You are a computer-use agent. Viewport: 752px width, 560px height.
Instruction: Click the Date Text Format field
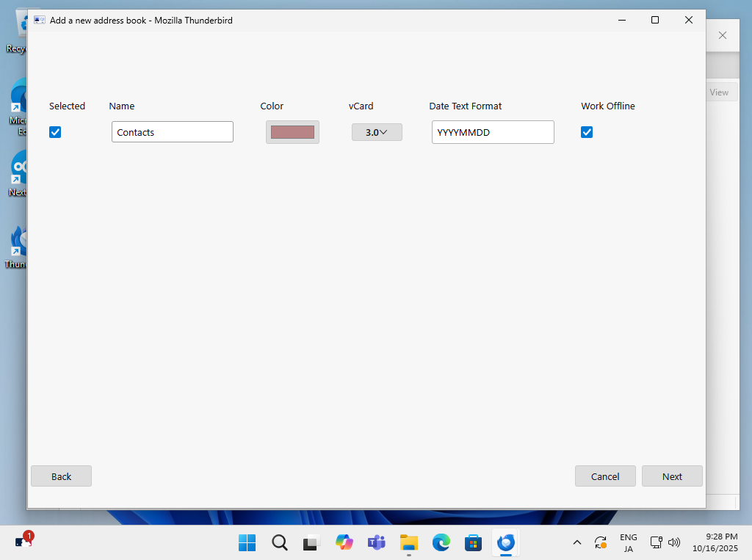[x=493, y=132]
